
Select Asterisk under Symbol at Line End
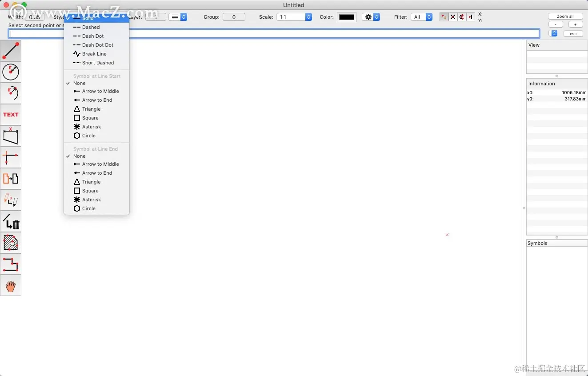click(96, 200)
